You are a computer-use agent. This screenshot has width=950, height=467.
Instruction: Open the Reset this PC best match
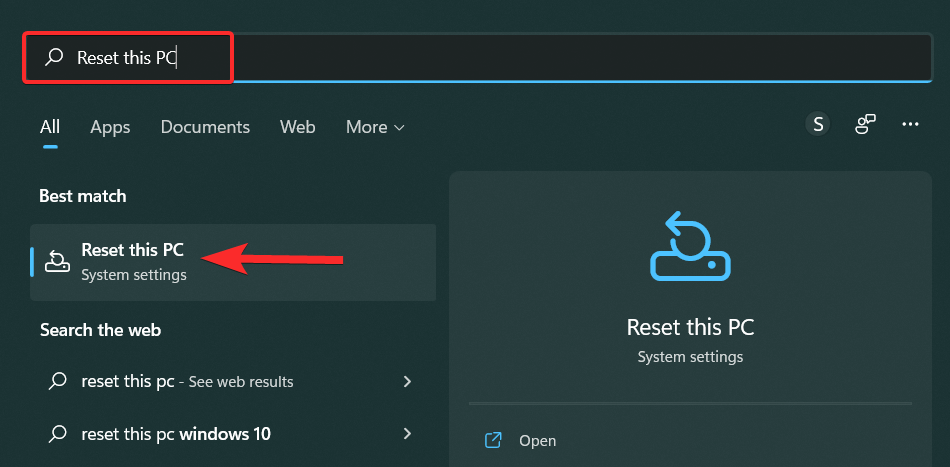click(x=132, y=261)
